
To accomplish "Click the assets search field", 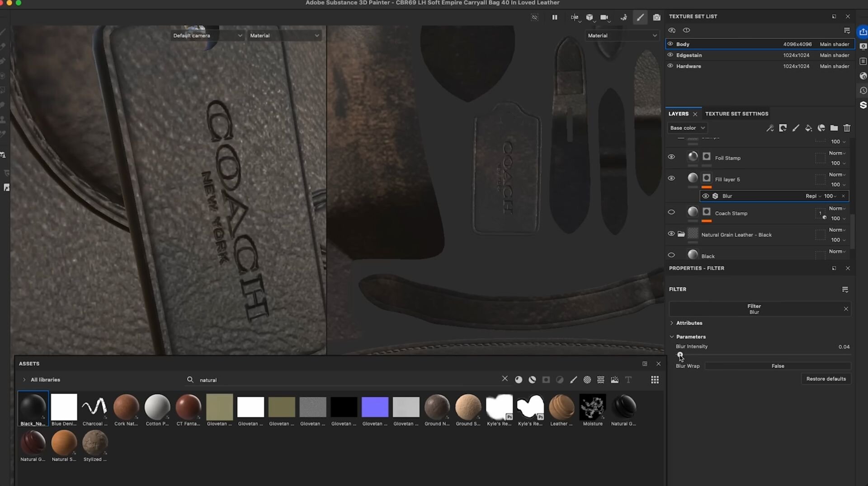I will point(348,380).
